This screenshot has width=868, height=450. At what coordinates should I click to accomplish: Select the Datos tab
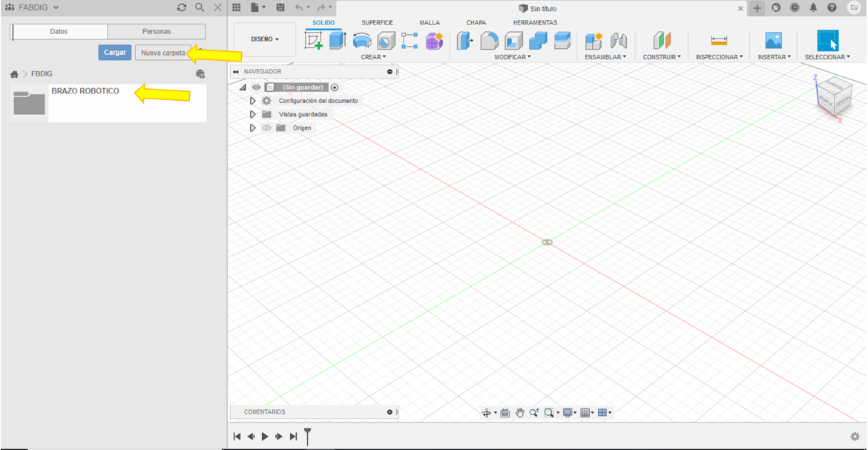(x=59, y=32)
